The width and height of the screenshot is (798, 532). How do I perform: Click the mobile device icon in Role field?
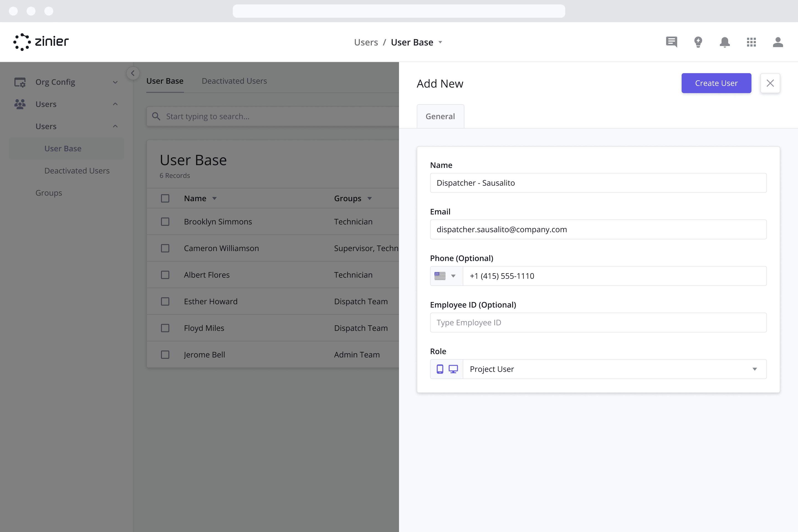(440, 369)
